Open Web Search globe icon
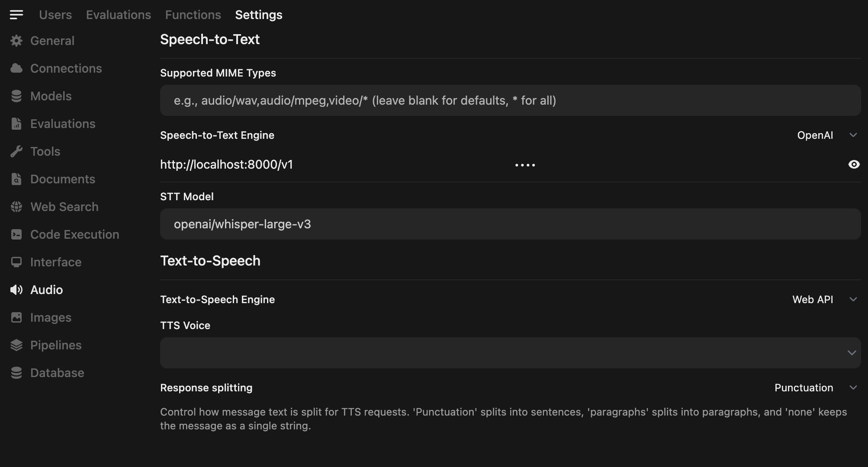Screen dimensions: 868x467 (x=16, y=207)
